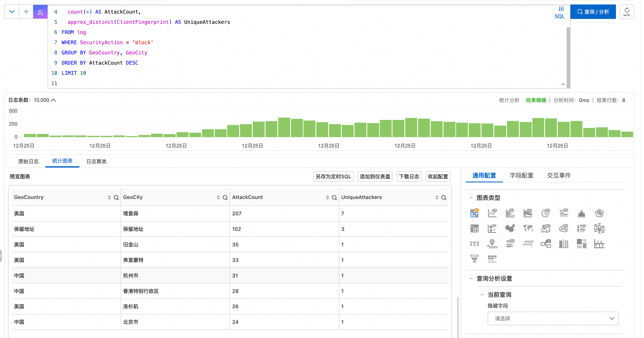This screenshot has height=338, width=644.
Task: Open the 隐藏字段 请选择 dropdown
Action: coord(553,318)
